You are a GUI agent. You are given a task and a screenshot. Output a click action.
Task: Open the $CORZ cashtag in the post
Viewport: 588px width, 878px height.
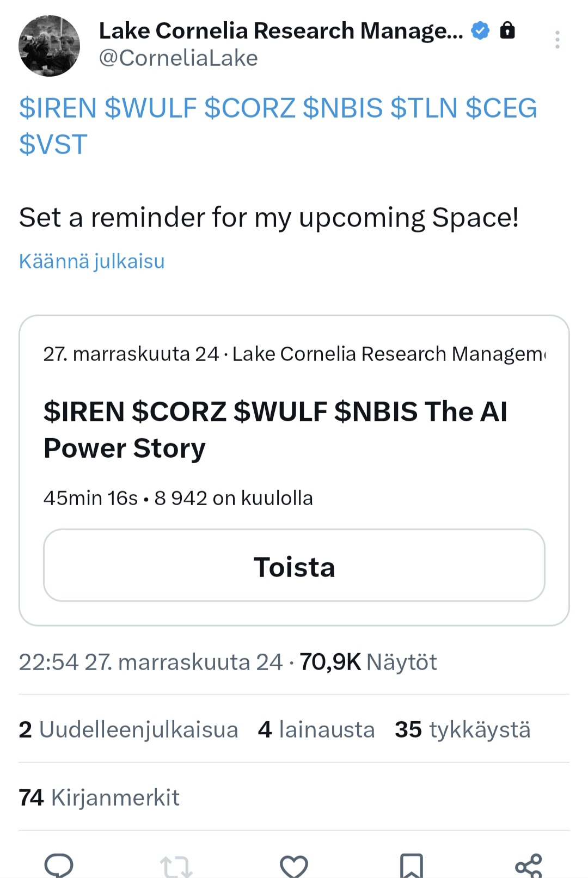[x=249, y=108]
